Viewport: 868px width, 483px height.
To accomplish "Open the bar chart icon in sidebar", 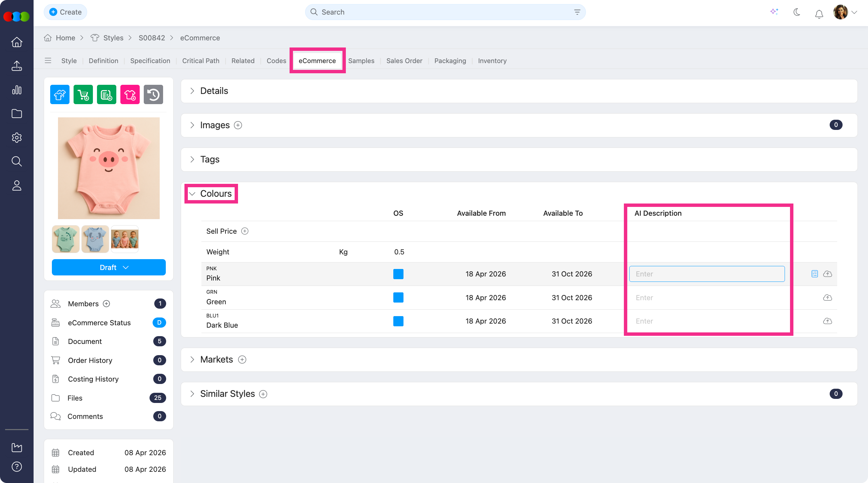I will pos(17,90).
